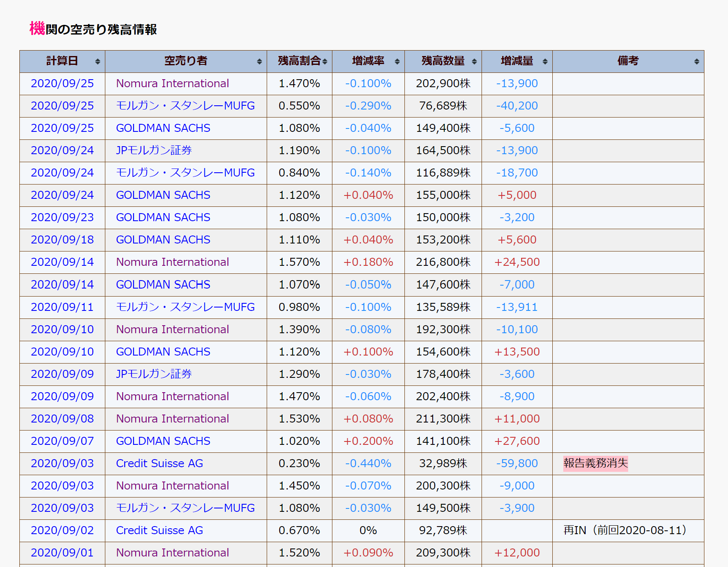Click the 機関の空売り残高情報 heading
The height and width of the screenshot is (567, 728).
pyautogui.click(x=93, y=29)
